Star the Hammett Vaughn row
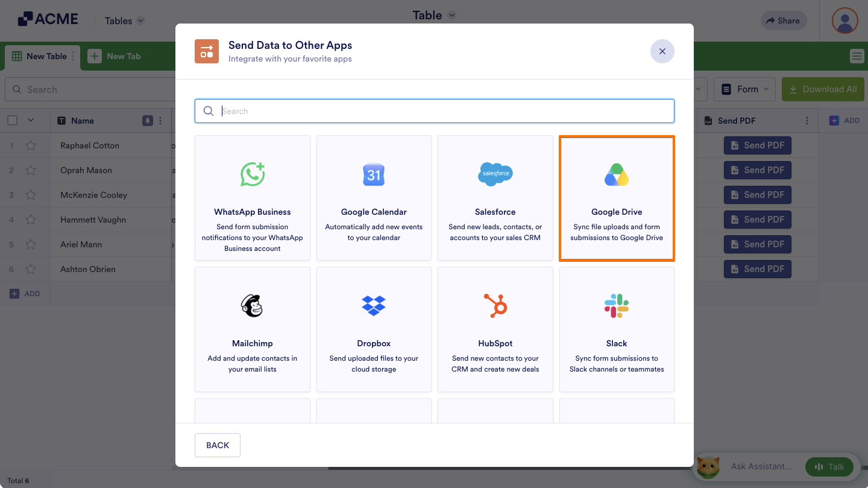 pos(31,220)
